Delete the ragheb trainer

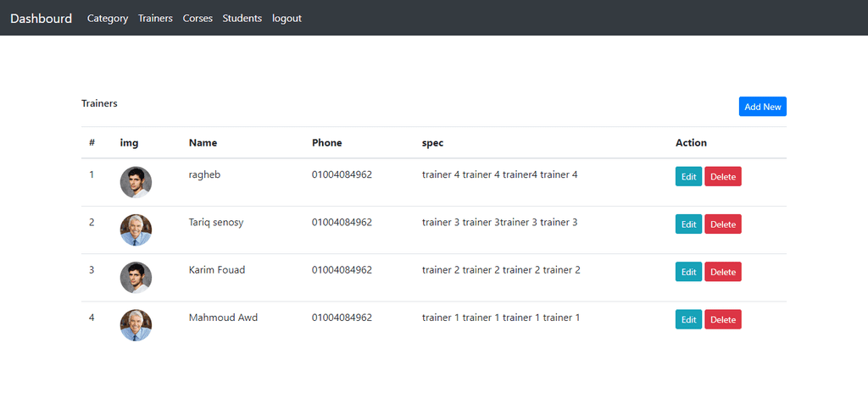[723, 177]
